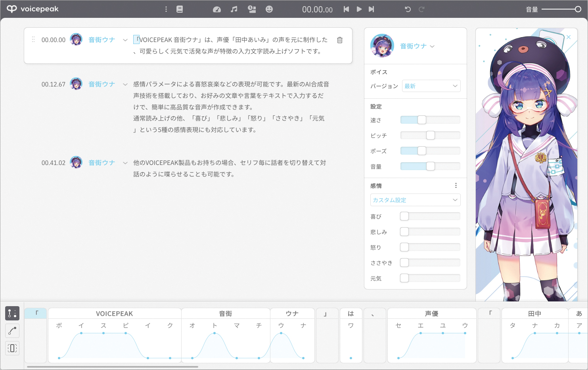
Task: Click the narrator avatar in 00.00.00 row
Action: point(76,40)
